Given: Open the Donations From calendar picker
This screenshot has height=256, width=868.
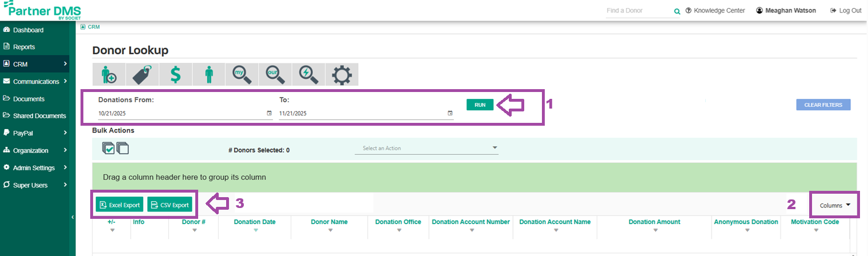Looking at the screenshot, I should coord(270,113).
